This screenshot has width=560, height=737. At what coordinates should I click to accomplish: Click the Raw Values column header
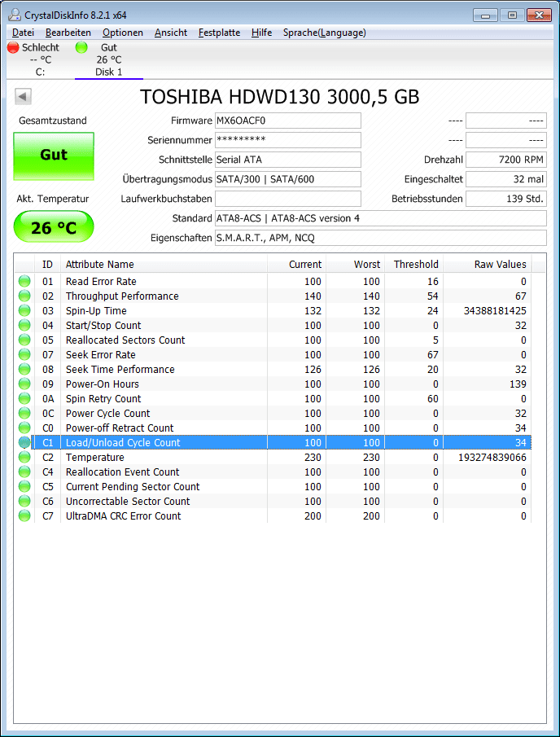488,264
